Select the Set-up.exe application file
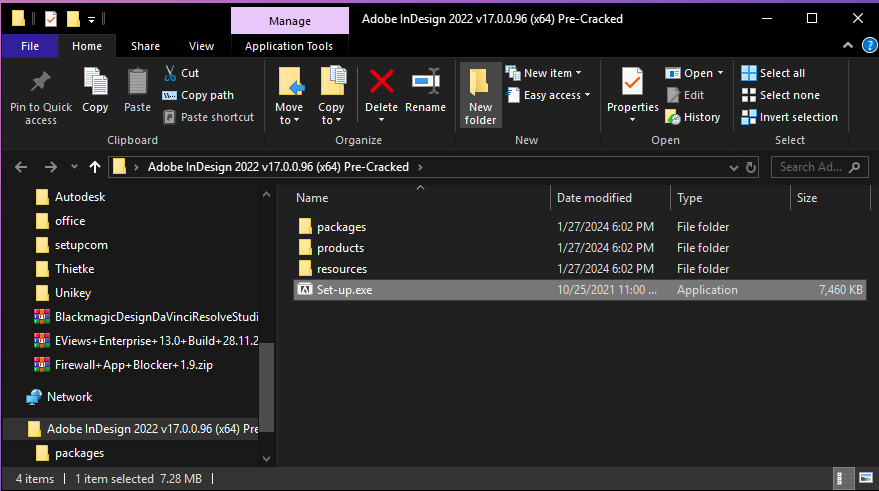 click(344, 290)
